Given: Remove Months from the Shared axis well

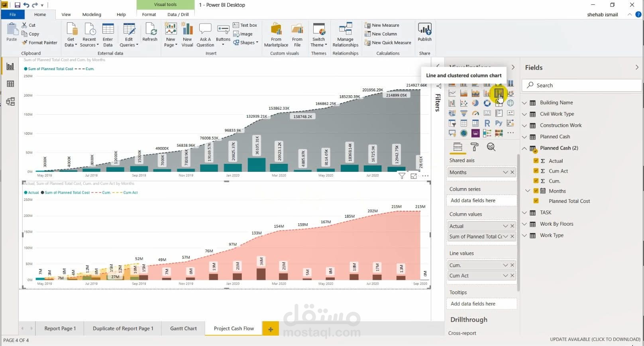Looking at the screenshot, I should (512, 172).
